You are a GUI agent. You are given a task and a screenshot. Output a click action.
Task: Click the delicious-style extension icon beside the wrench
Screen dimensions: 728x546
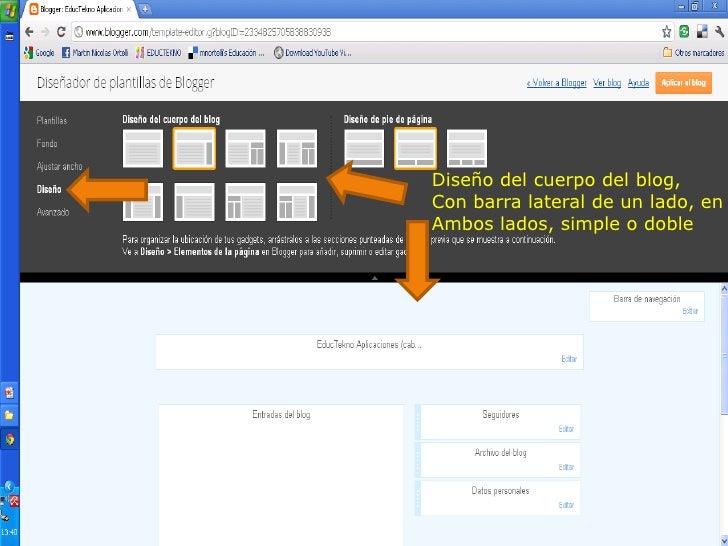click(x=702, y=32)
